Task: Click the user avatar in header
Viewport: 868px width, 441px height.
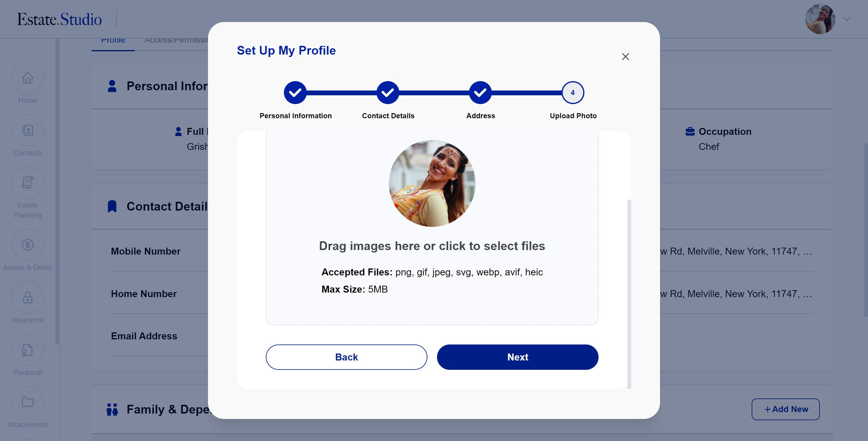Action: point(820,19)
